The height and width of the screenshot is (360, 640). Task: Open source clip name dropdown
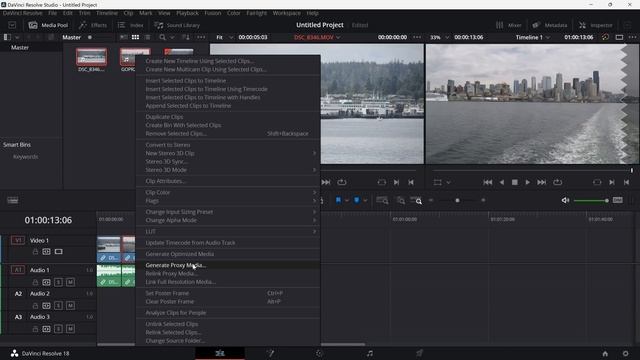317,37
